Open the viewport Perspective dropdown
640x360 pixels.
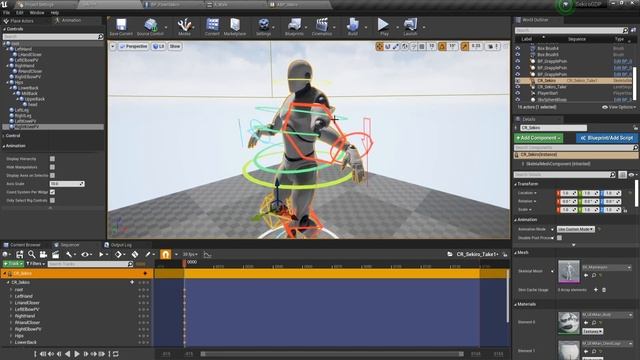pos(133,47)
